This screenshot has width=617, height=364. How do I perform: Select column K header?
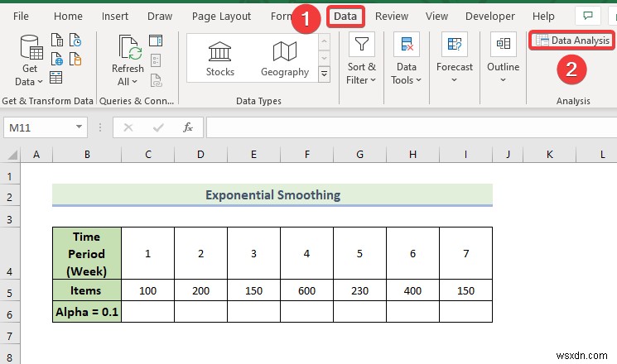tap(550, 155)
